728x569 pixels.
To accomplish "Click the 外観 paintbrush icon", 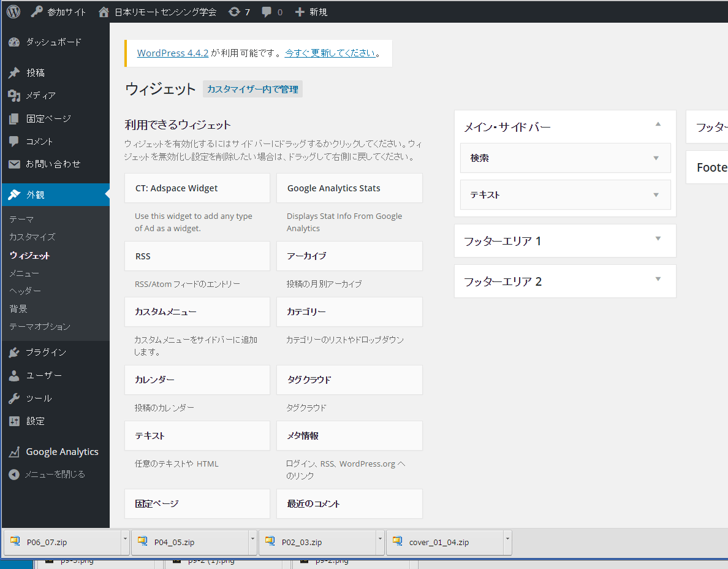I will tap(14, 194).
